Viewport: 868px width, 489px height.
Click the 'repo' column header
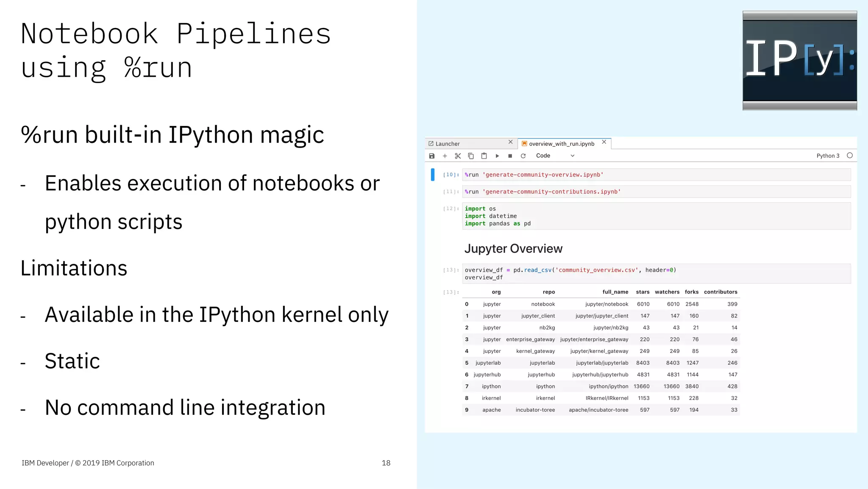point(549,292)
